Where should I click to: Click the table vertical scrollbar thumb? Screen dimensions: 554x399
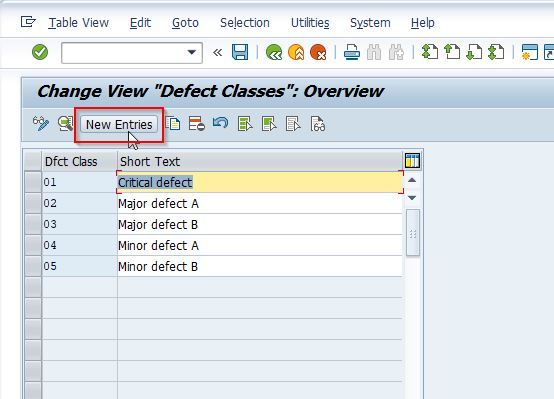(413, 232)
